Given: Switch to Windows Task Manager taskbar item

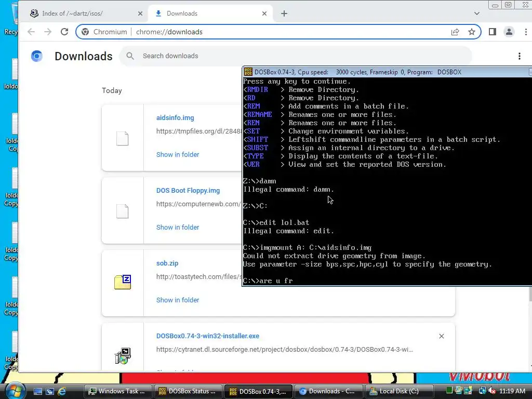Looking at the screenshot, I should [117, 391].
